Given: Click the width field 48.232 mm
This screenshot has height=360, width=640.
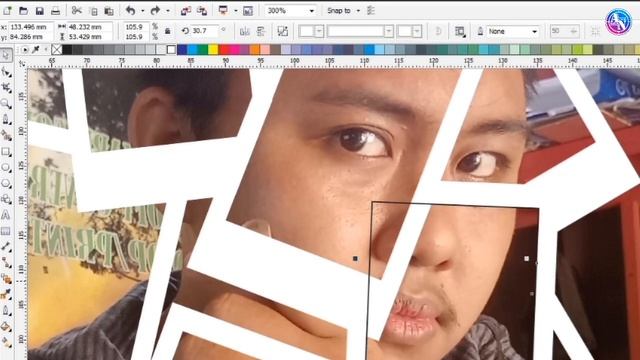Looking at the screenshot, I should pyautogui.click(x=89, y=27).
